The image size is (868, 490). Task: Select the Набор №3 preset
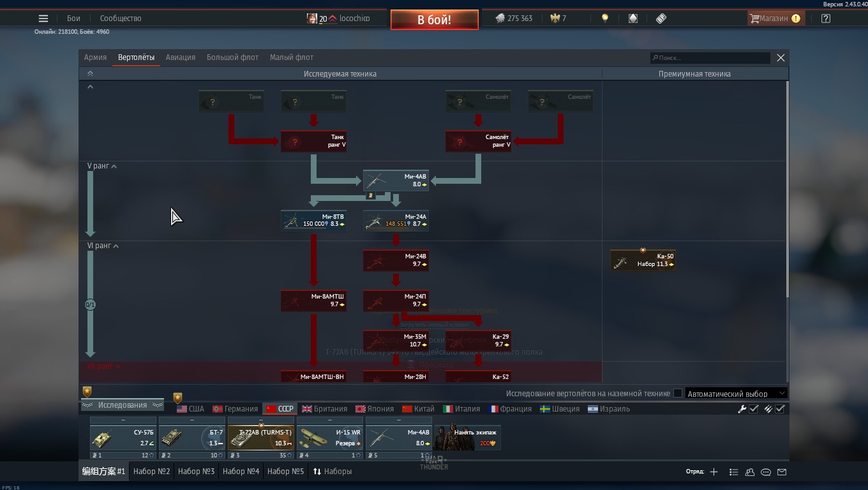click(196, 471)
